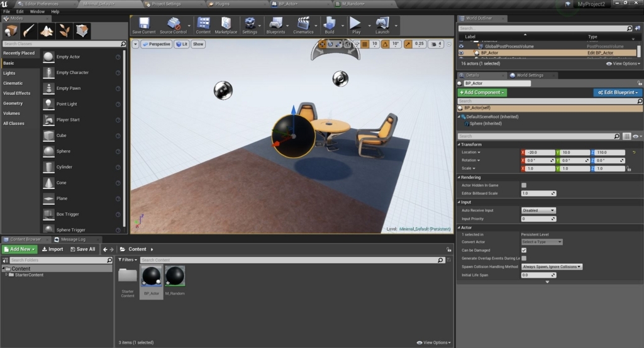Open the content Filters dropdown
This screenshot has height=348, width=644.
128,260
